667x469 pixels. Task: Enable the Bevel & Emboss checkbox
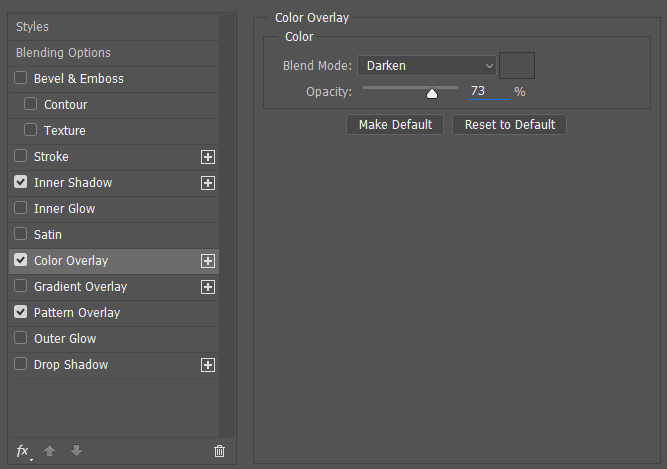[20, 78]
